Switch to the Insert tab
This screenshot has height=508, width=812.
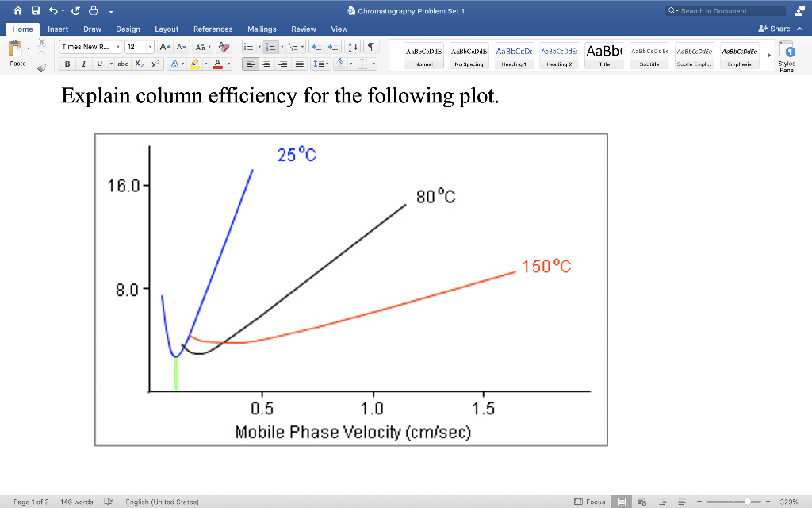[x=58, y=29]
